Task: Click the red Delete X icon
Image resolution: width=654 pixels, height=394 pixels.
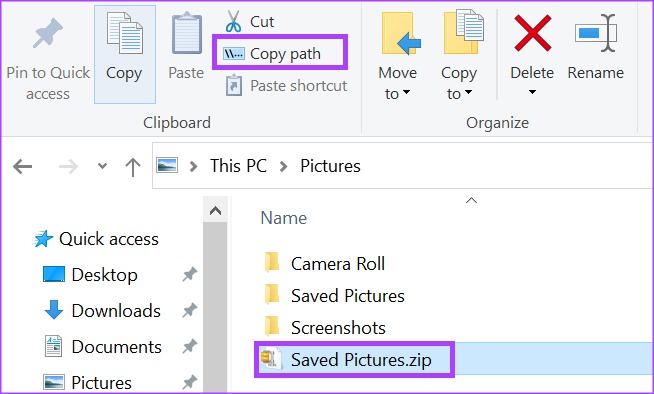Action: tap(533, 33)
